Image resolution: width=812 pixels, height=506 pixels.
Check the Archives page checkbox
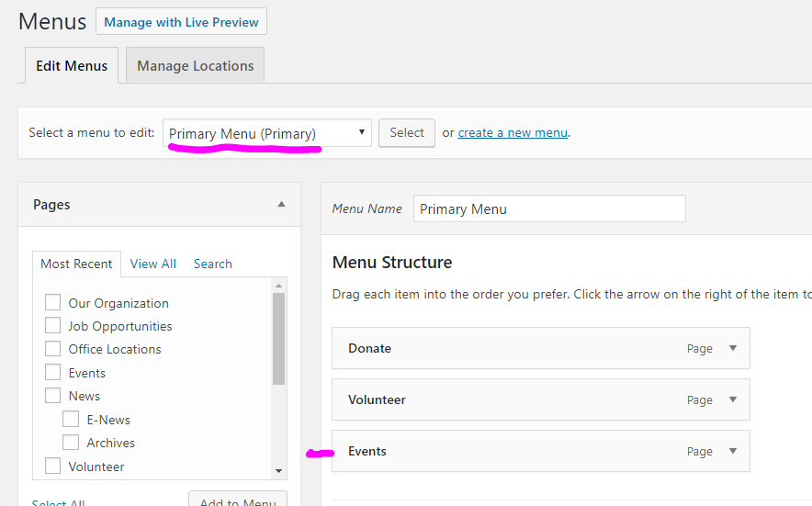point(71,443)
